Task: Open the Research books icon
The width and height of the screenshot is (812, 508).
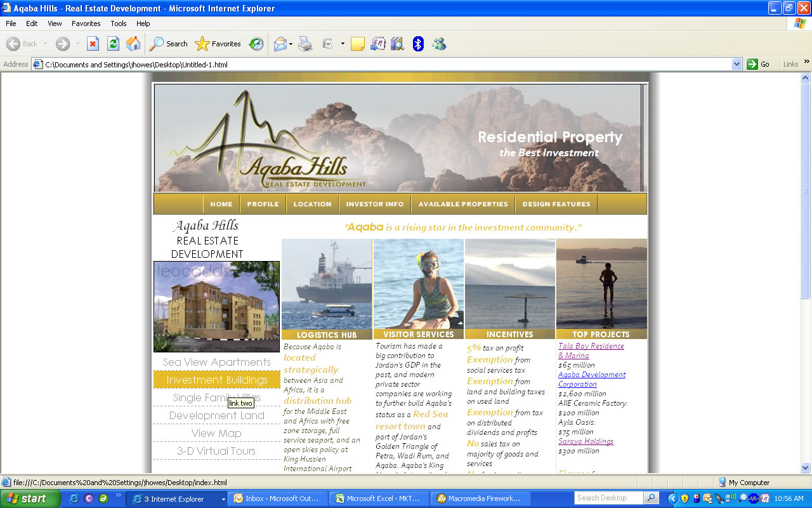Action: pos(398,44)
